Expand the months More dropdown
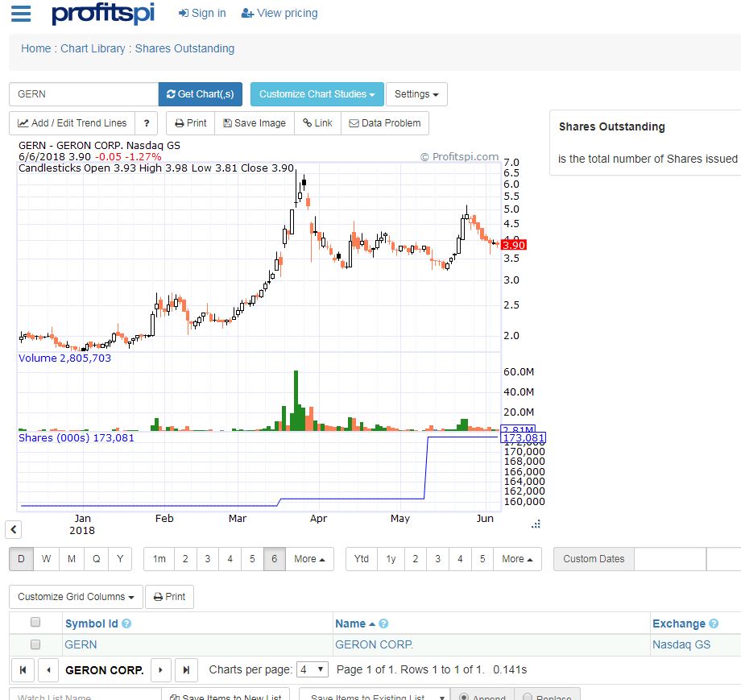Screen dimensions: 741x700 [309, 559]
